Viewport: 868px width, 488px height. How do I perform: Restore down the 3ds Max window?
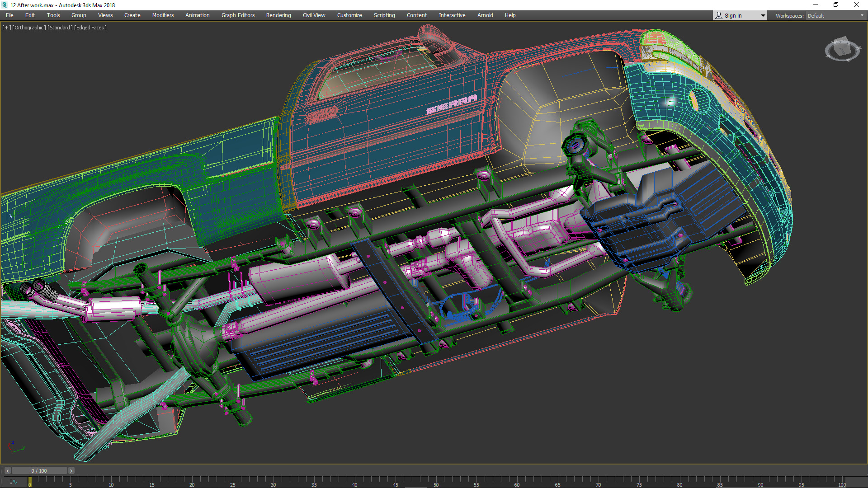pos(836,5)
